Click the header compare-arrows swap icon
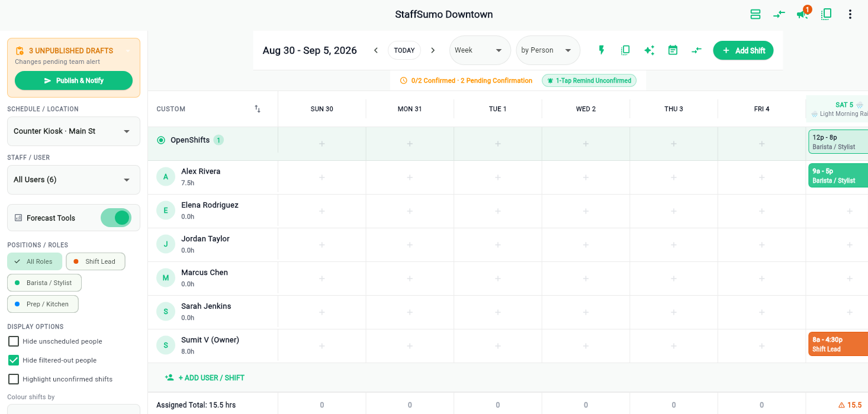Screen dimensions: 868x414 (x=779, y=14)
